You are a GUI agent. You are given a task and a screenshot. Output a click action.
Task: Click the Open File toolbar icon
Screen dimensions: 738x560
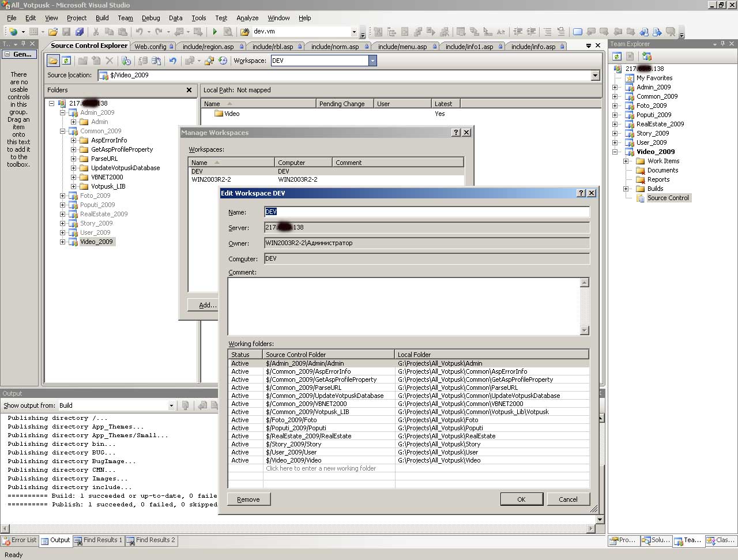pos(53,32)
